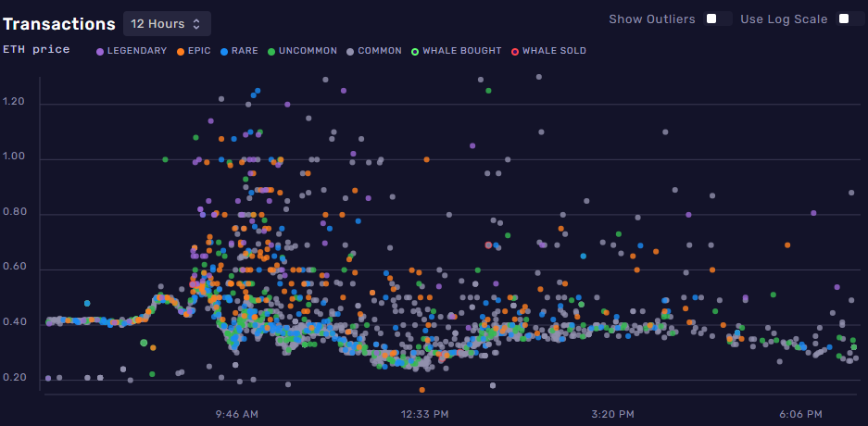Screen dimensions: 868x426
Task: Click the 6:06 PM time axis label
Action: point(800,413)
